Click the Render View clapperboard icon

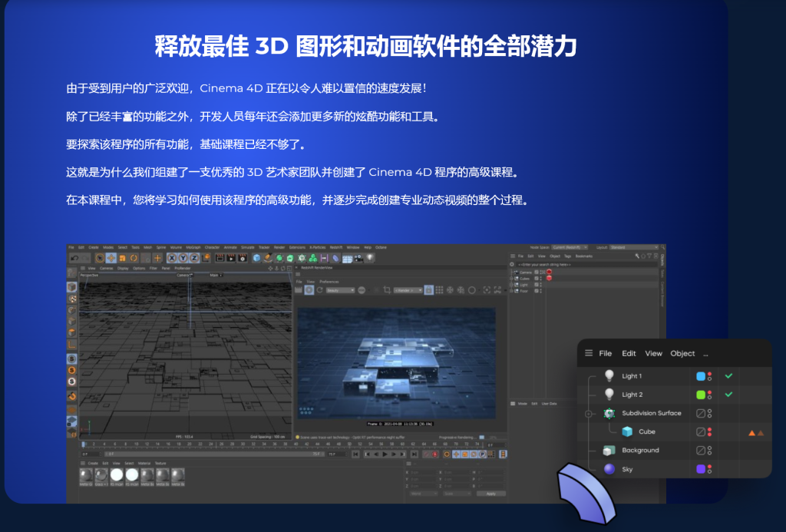[220, 258]
